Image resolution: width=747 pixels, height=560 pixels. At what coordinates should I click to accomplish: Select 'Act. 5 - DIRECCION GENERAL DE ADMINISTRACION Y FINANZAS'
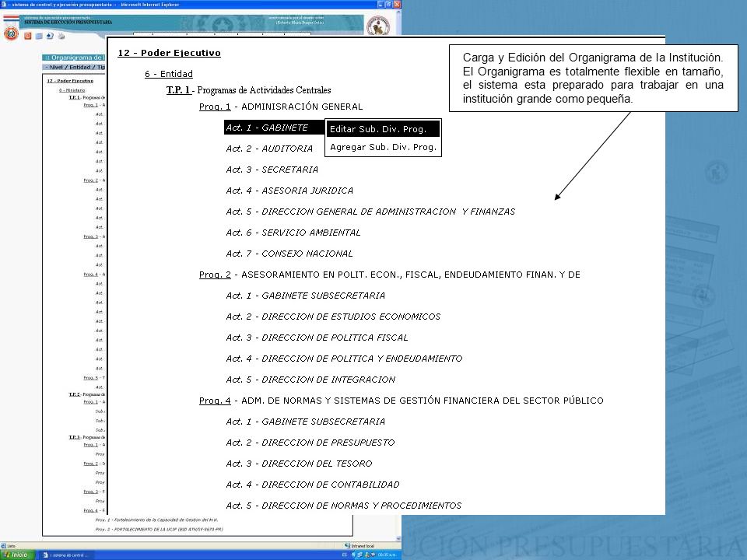(x=370, y=212)
